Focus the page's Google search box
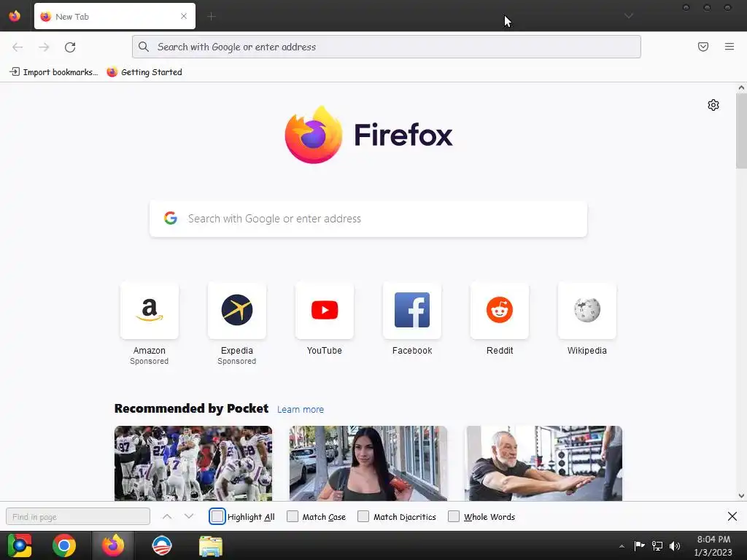Viewport: 747px width, 560px height. pyautogui.click(x=368, y=219)
